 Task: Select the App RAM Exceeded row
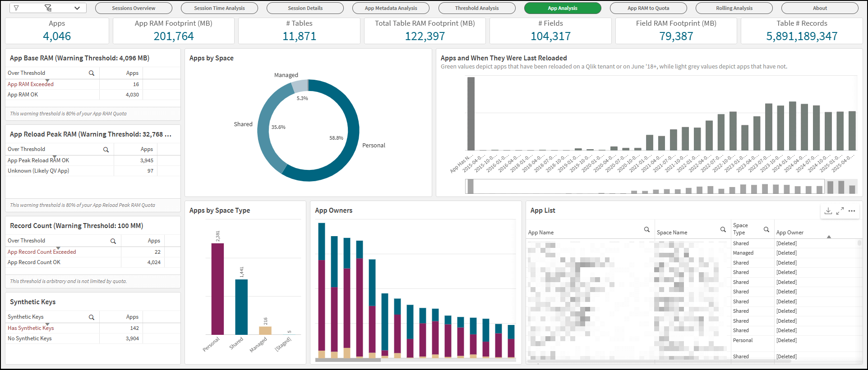tap(31, 84)
